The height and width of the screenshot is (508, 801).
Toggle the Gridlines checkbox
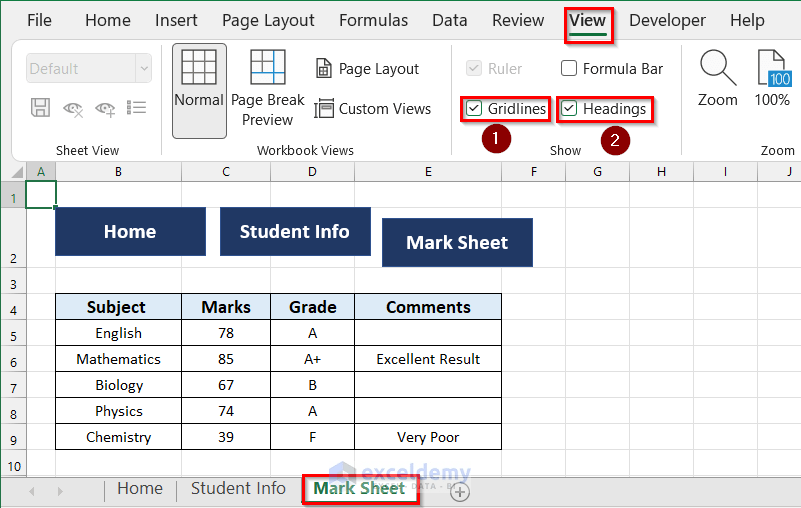point(474,108)
